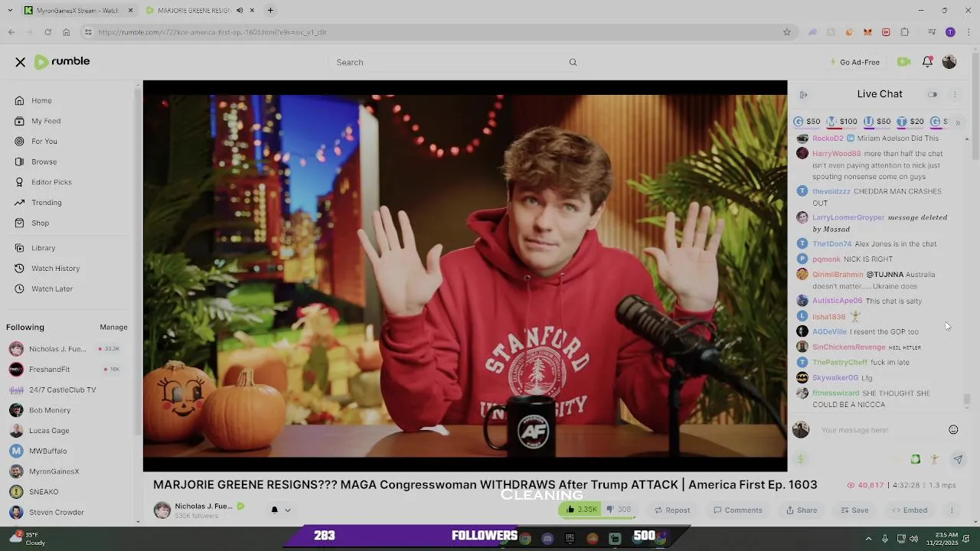Click the green camera upload icon
This screenshot has height=551, width=980.
coord(903,62)
